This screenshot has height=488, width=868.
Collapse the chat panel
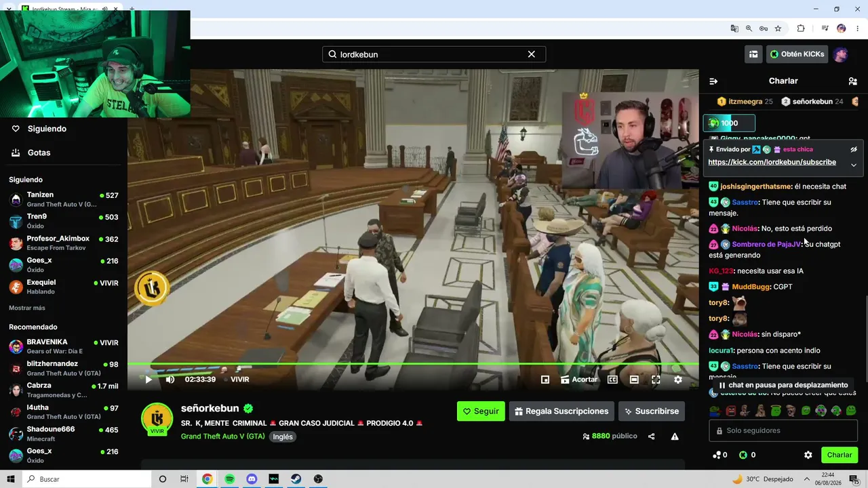click(x=713, y=81)
